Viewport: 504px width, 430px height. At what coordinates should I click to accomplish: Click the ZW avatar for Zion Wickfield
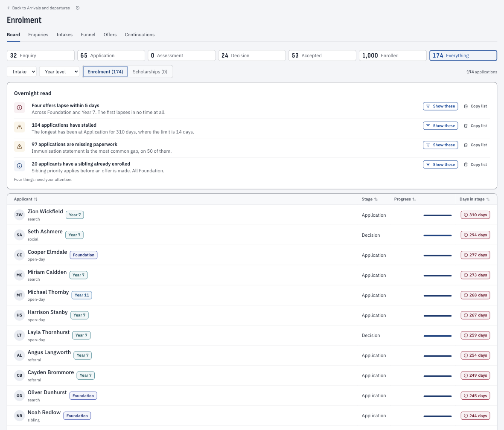click(19, 215)
